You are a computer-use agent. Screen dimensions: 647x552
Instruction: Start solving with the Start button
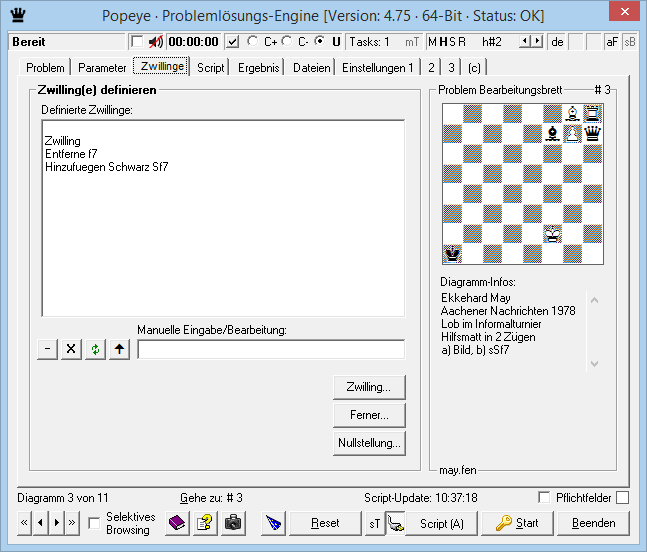pos(517,523)
